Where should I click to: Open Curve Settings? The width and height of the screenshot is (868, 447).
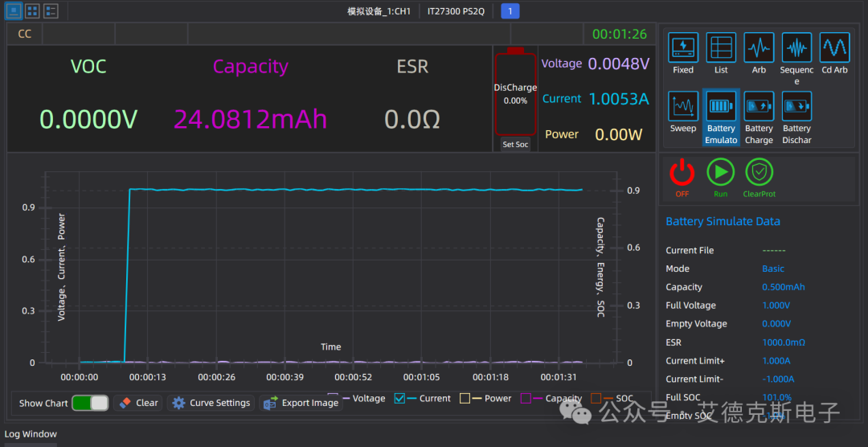coord(211,403)
